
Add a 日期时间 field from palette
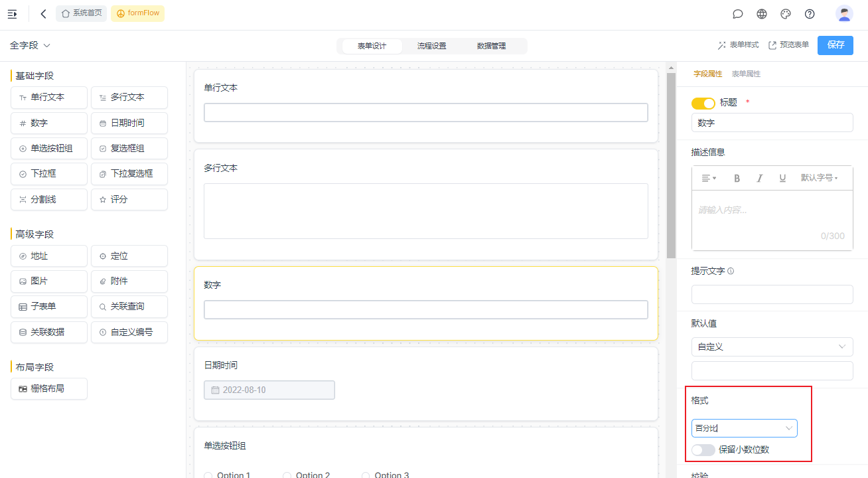tap(129, 123)
